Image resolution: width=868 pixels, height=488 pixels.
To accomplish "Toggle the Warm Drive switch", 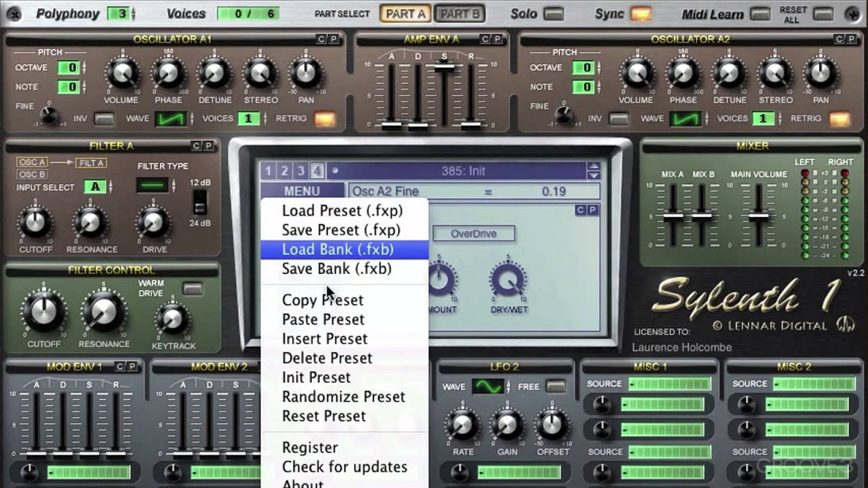I will pos(193,289).
